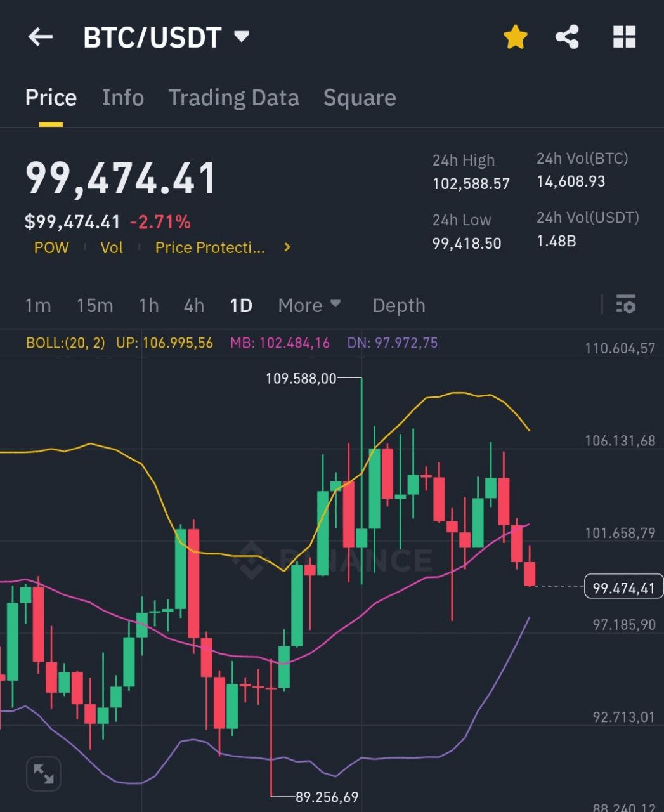664x812 pixels.
Task: Tap the Price Protection tag
Action: [x=210, y=247]
